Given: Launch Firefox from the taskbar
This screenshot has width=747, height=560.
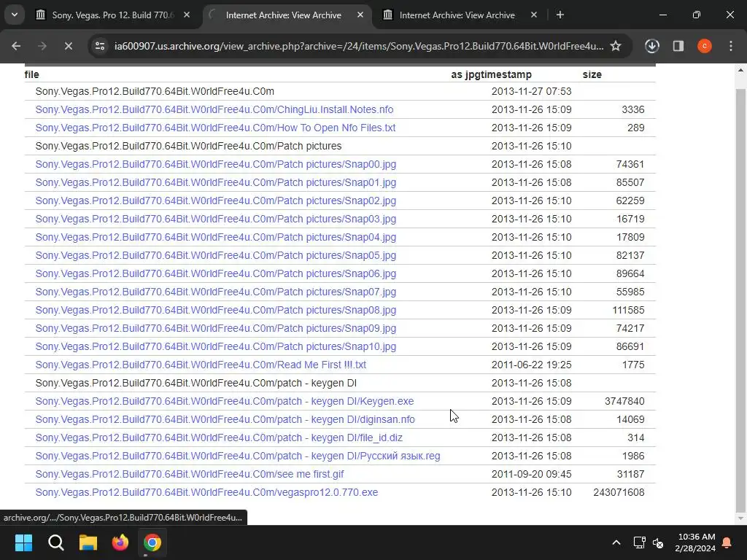Looking at the screenshot, I should pyautogui.click(x=120, y=542).
